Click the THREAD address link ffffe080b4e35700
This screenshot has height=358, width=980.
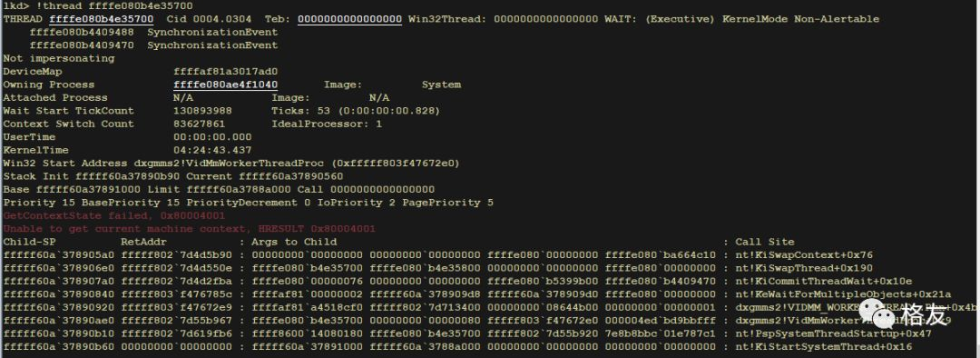click(x=102, y=19)
